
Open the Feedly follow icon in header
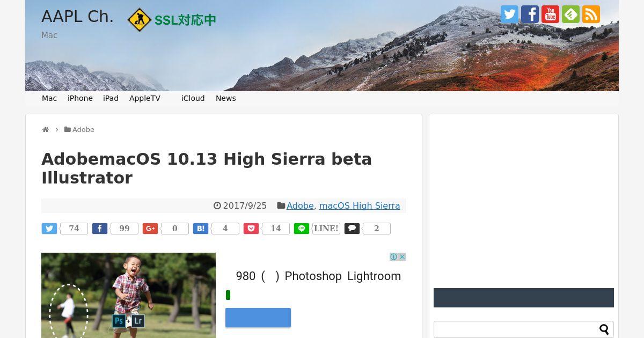tap(570, 14)
